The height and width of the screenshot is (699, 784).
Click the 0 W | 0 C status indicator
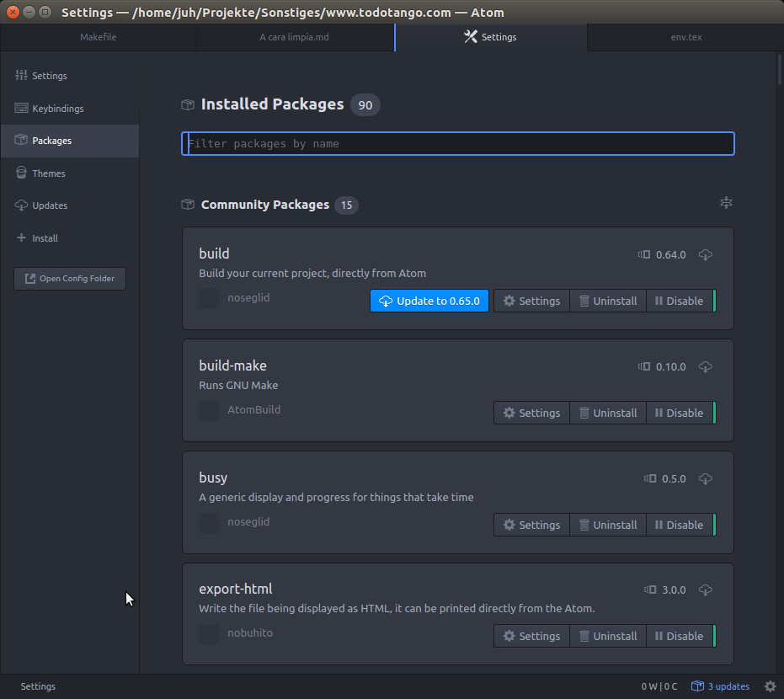pyautogui.click(x=659, y=686)
